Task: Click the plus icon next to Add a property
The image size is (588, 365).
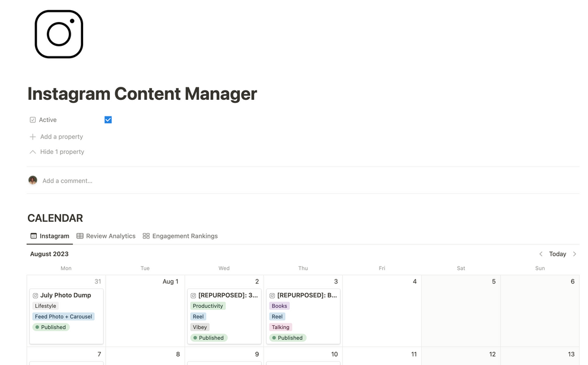Action: [x=32, y=136]
